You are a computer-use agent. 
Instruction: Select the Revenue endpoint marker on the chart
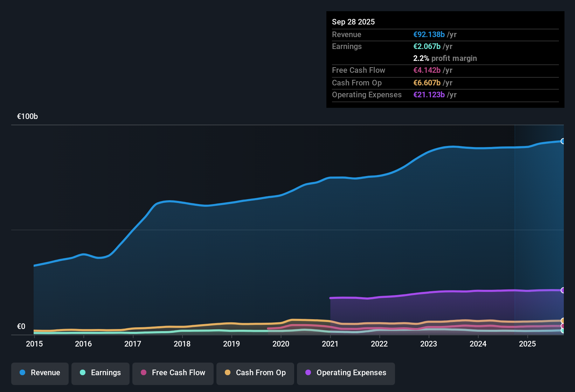tap(563, 141)
